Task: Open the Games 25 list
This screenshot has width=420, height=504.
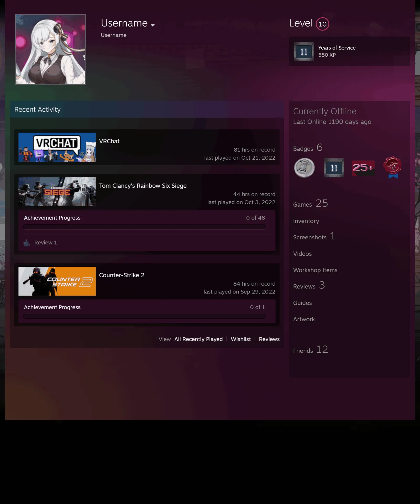Action: [x=311, y=203]
